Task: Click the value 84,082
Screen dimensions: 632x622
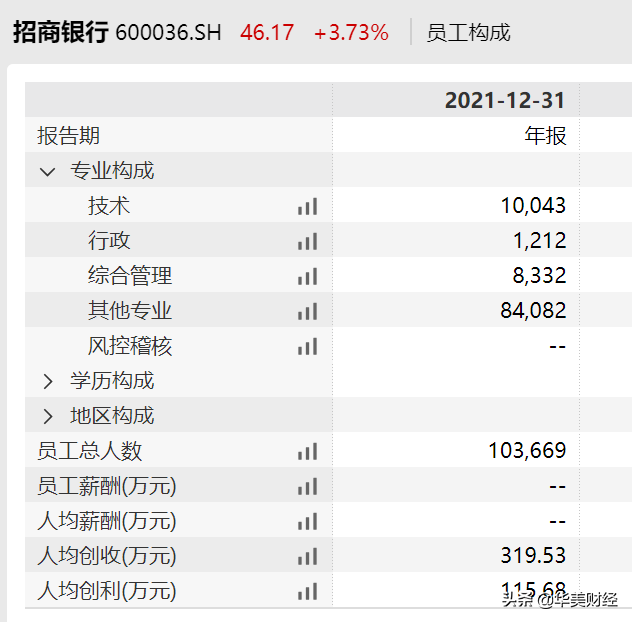Action: [x=533, y=311]
